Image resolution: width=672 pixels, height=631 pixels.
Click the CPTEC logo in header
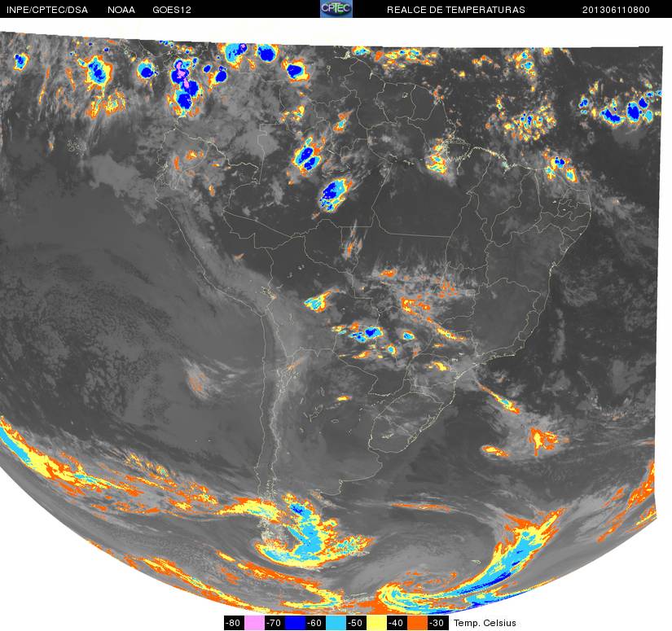click(x=336, y=9)
